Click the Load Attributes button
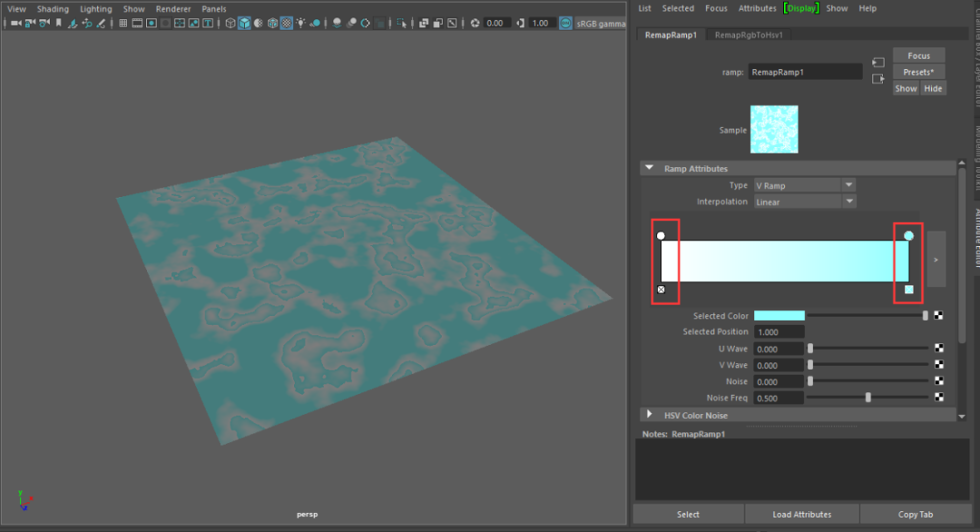980x532 pixels. (802, 514)
